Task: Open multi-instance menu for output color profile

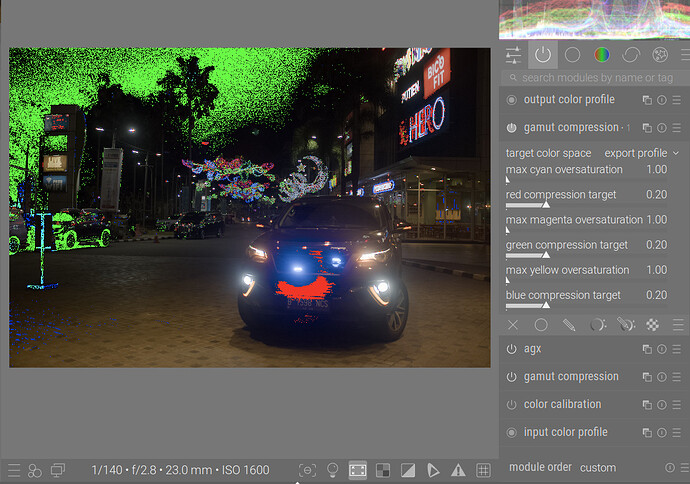Action: 647,100
